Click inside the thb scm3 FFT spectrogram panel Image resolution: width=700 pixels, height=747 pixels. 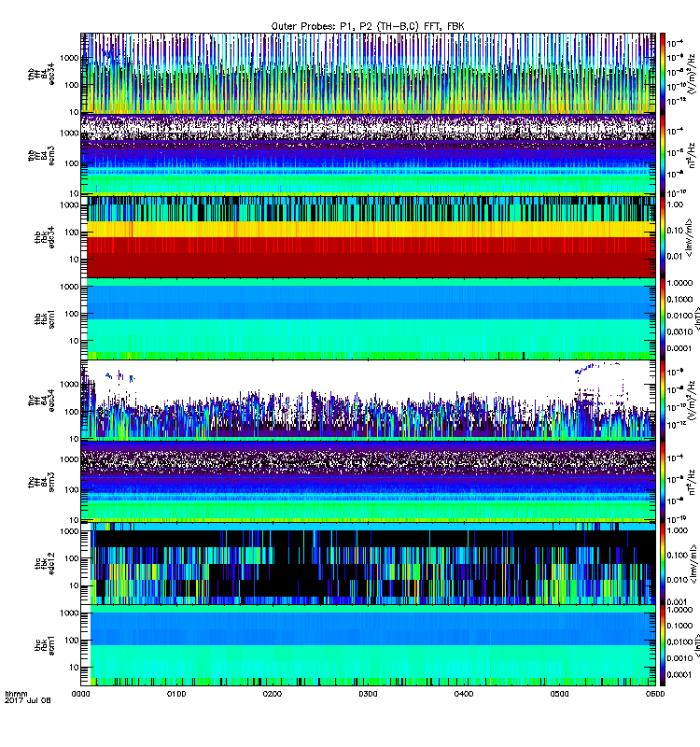368,155
